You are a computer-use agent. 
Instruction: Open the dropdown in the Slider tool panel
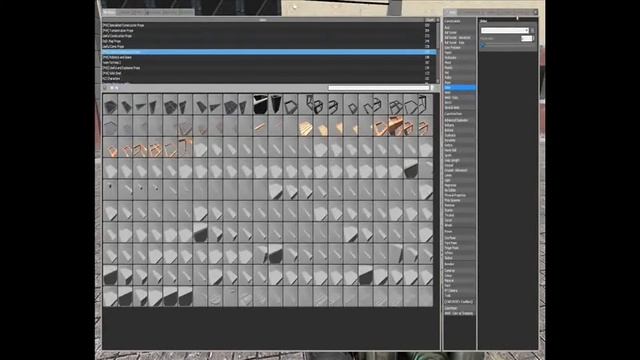click(x=505, y=30)
